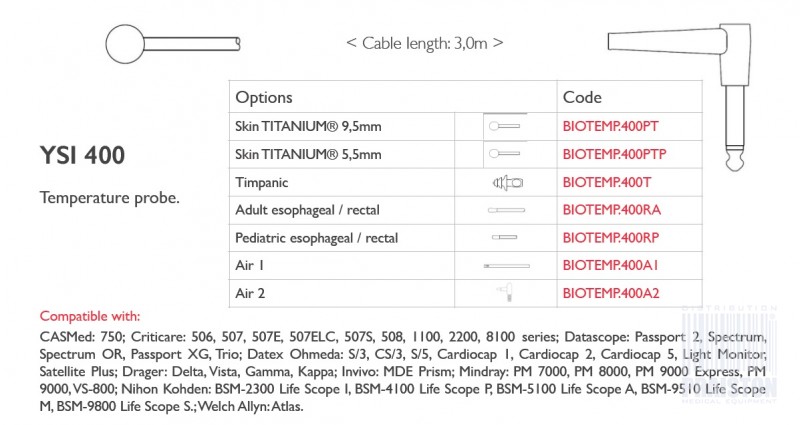The height and width of the screenshot is (425, 800).
Task: Click the Skin TITANIUM 5,5mm probe icon
Action: click(504, 155)
